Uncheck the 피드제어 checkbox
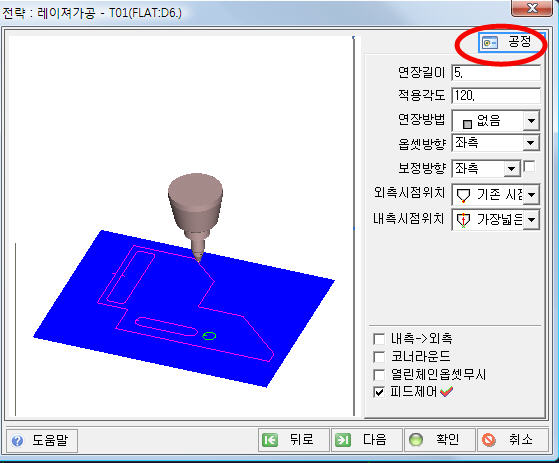 click(379, 392)
